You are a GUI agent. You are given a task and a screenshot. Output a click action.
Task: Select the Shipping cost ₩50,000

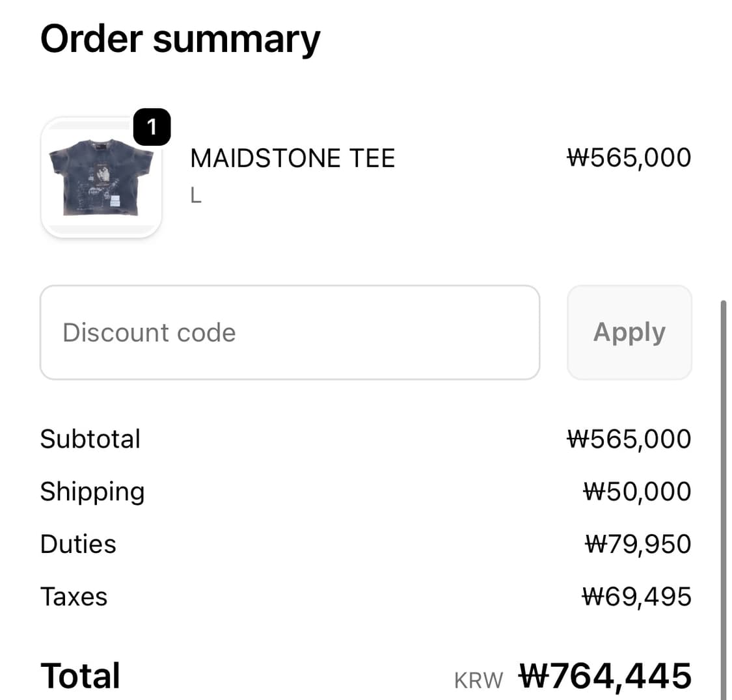pos(636,492)
